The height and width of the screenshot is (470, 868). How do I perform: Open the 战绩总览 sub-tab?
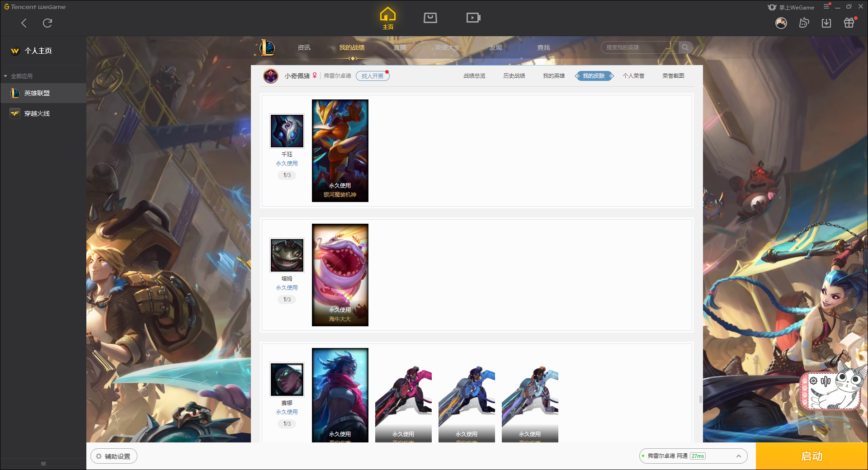(x=474, y=76)
